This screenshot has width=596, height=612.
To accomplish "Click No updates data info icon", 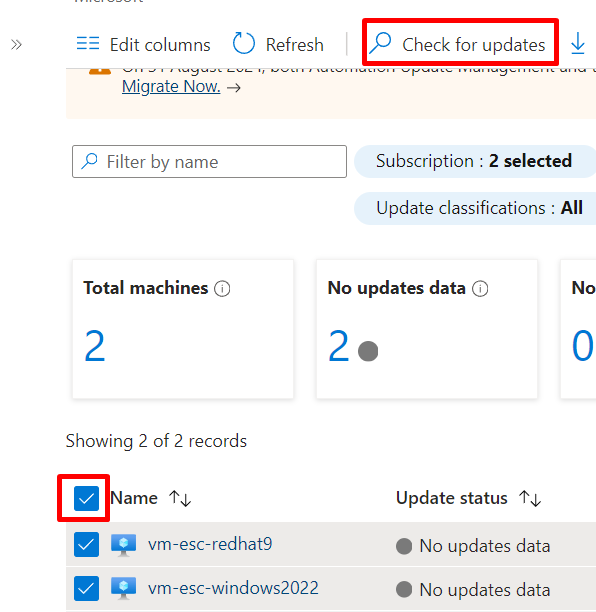I will 480,289.
